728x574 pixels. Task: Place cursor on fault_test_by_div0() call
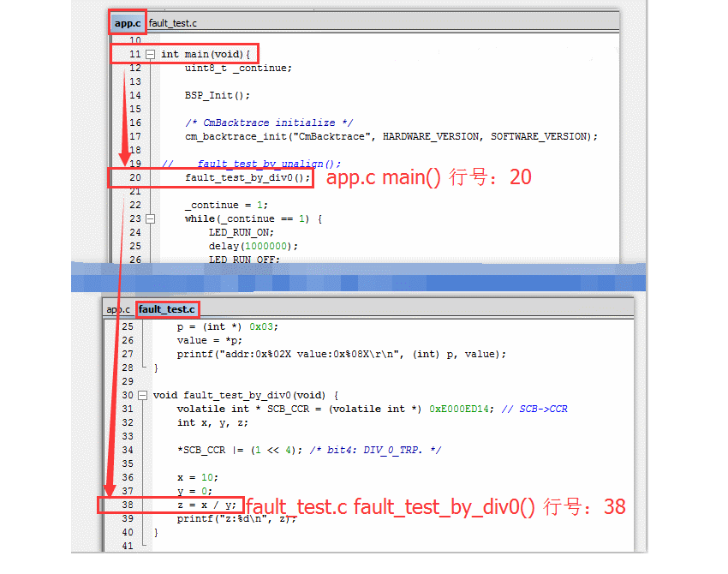coord(248,177)
